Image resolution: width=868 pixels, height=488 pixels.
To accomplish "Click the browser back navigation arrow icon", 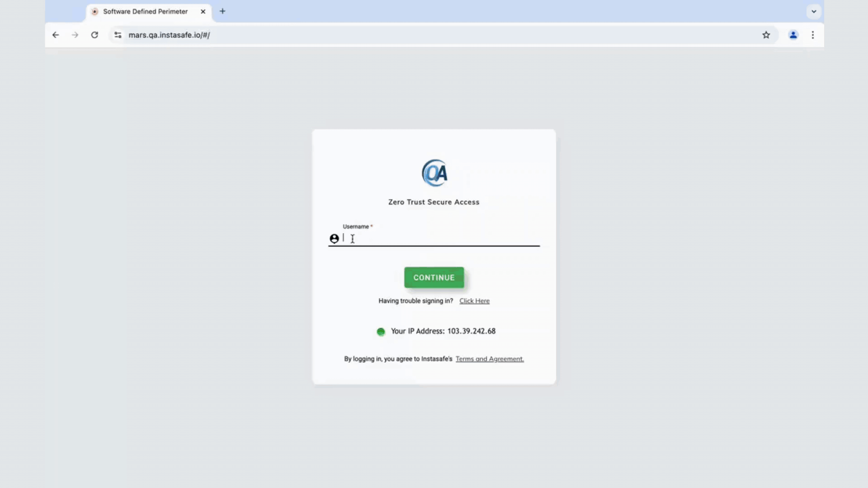I will pos(55,34).
